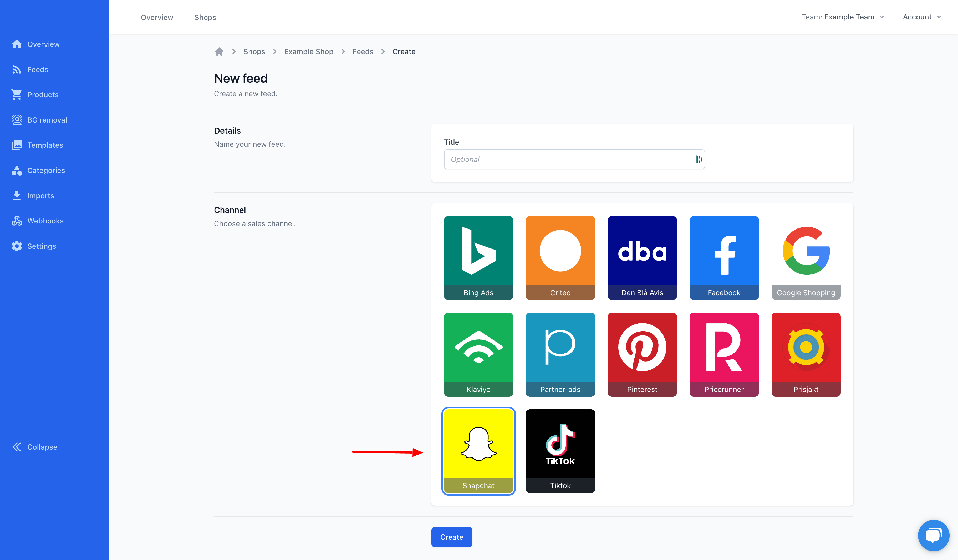Go to Feeds in the sidebar

[38, 70]
